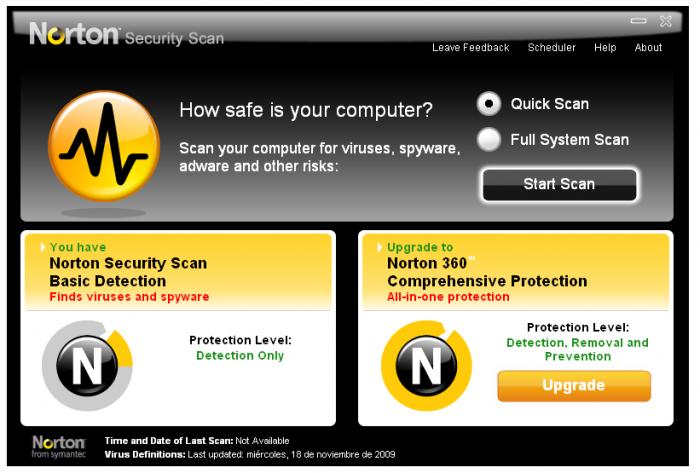Image resolution: width=700 pixels, height=473 pixels.
Task: Click the Norton Security Scan logo
Action: pyautogui.click(x=126, y=35)
